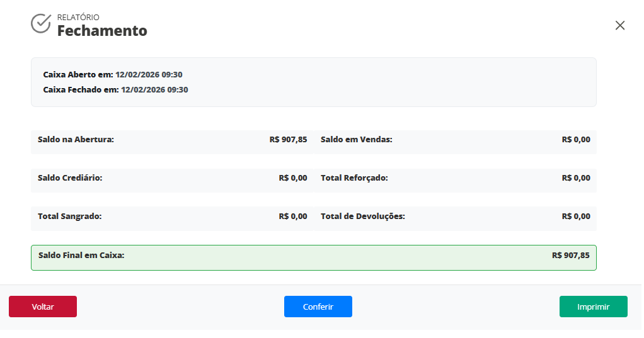Select the Total Reforçado label
The width and height of the screenshot is (644, 338).
tap(354, 177)
